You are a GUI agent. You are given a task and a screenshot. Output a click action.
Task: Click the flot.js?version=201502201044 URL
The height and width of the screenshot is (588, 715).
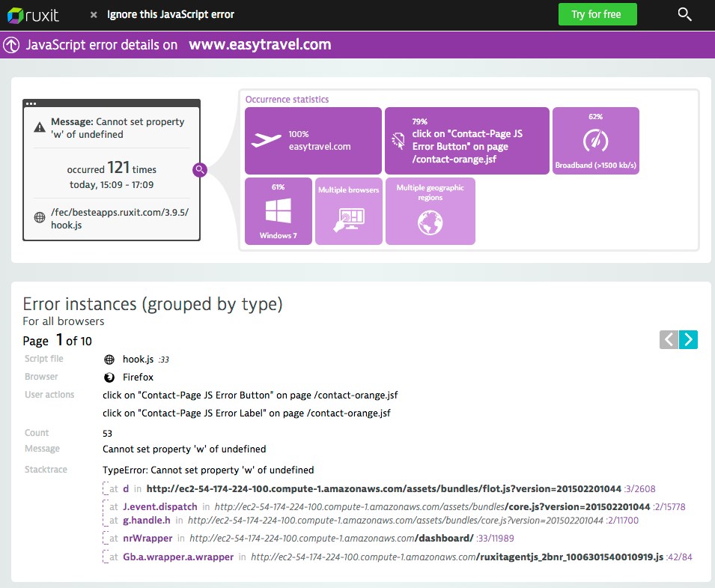click(x=384, y=488)
